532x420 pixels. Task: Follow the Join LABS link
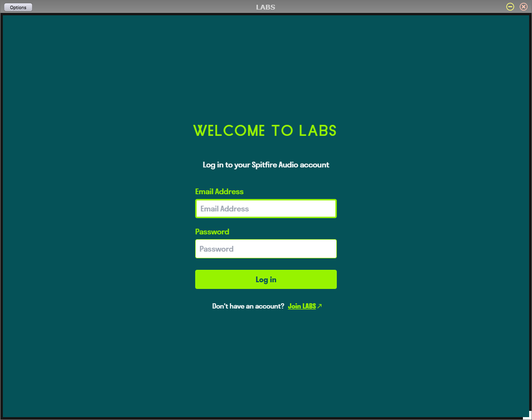click(x=301, y=306)
